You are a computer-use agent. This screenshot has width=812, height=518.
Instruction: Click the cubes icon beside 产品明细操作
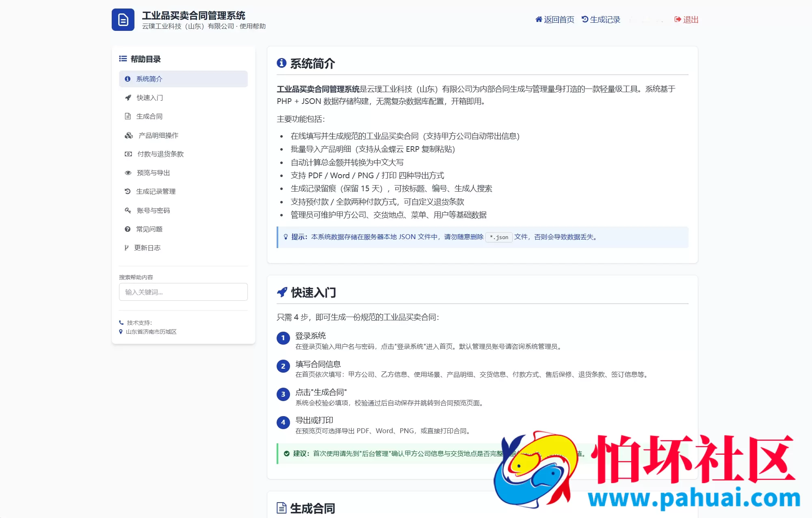[x=129, y=135]
